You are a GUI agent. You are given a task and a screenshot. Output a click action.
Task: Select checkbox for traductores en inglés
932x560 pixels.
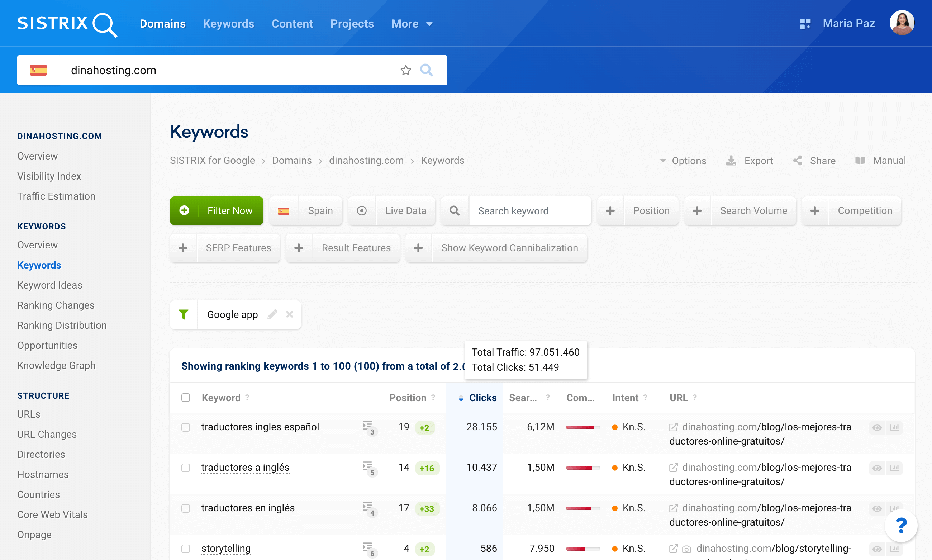(x=186, y=508)
